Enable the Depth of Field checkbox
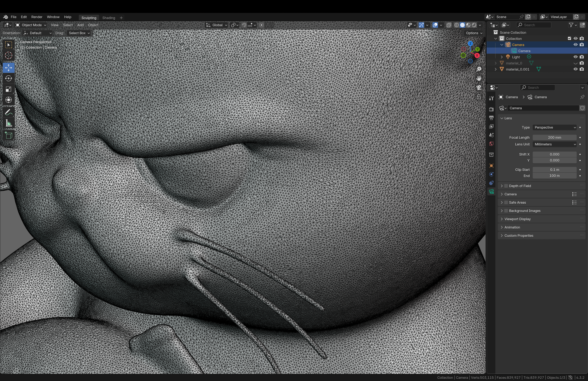The height and width of the screenshot is (381, 588). pos(506,186)
